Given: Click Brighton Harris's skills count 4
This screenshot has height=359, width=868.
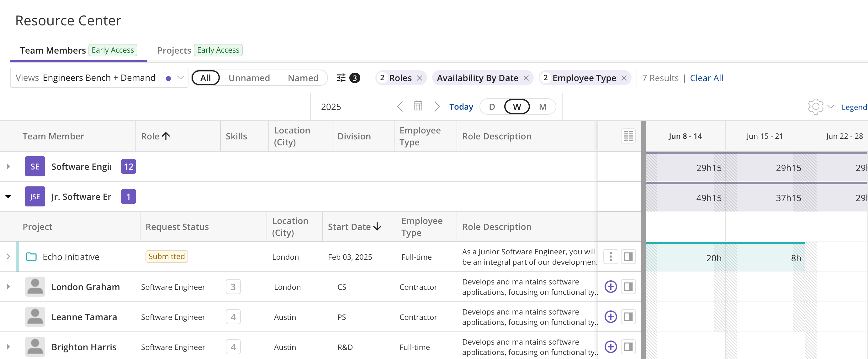Looking at the screenshot, I should click(x=233, y=347).
